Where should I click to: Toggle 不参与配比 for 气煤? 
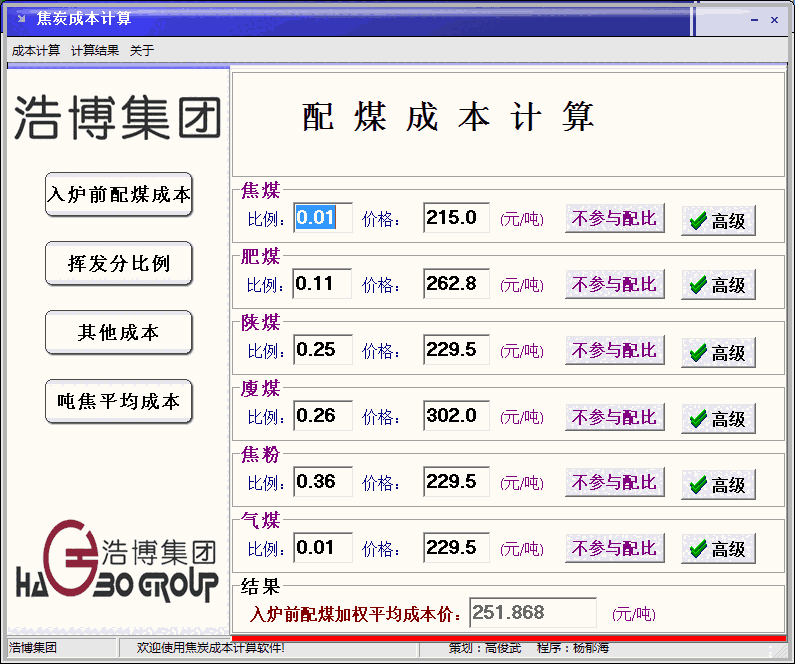[615, 548]
